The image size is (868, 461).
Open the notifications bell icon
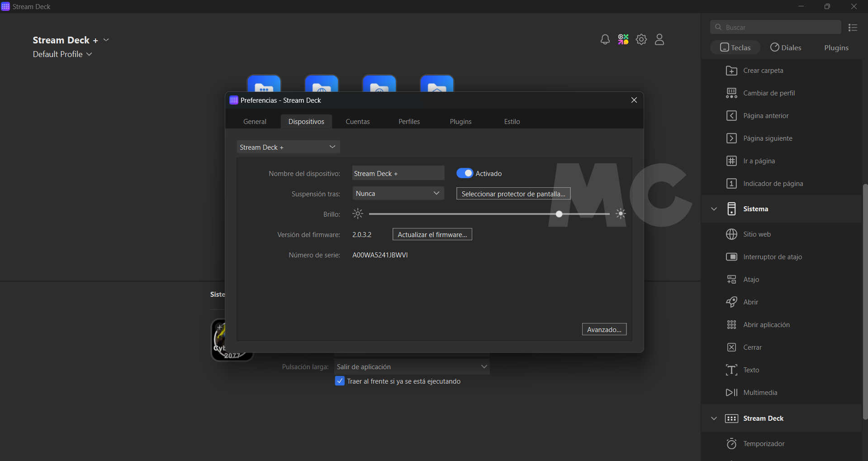coord(605,40)
